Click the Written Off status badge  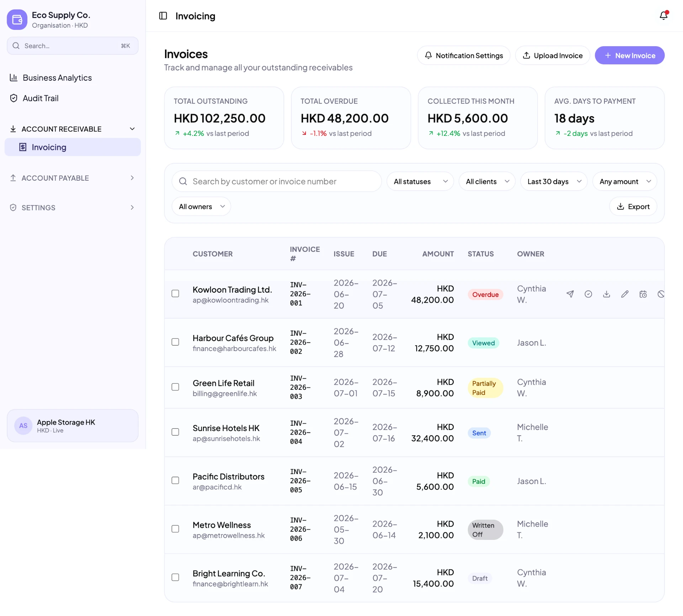pyautogui.click(x=485, y=530)
